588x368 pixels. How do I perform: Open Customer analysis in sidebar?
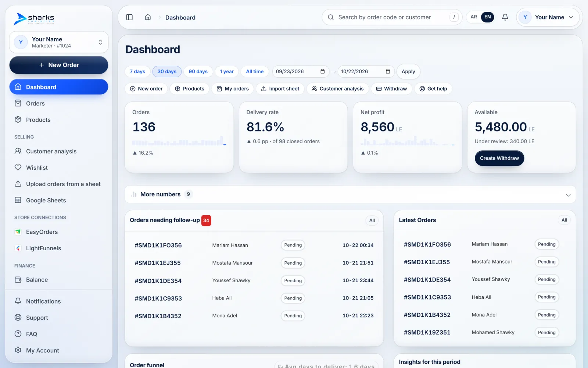59,151
